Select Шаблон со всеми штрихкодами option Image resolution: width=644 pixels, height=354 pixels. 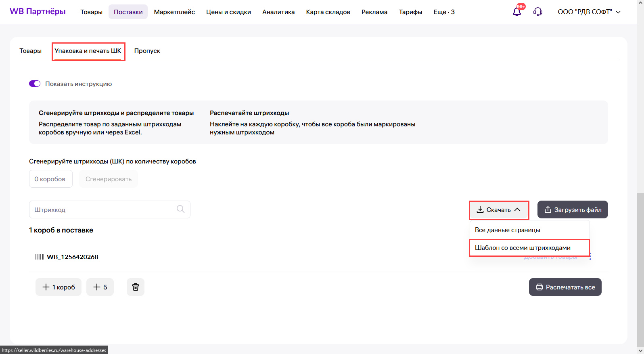523,248
